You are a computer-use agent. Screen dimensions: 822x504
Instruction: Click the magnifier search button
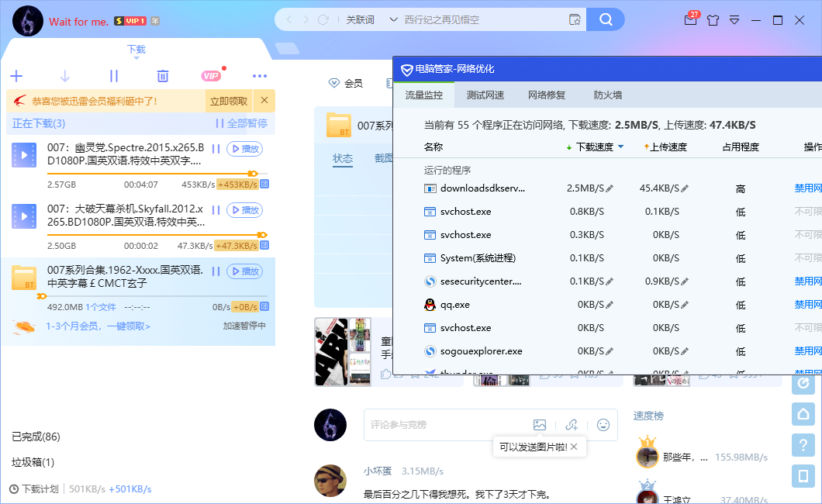[x=606, y=19]
